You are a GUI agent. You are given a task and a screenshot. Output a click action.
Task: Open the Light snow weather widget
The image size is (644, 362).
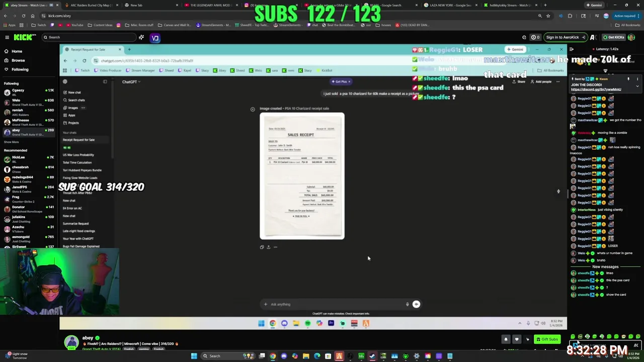point(16,355)
